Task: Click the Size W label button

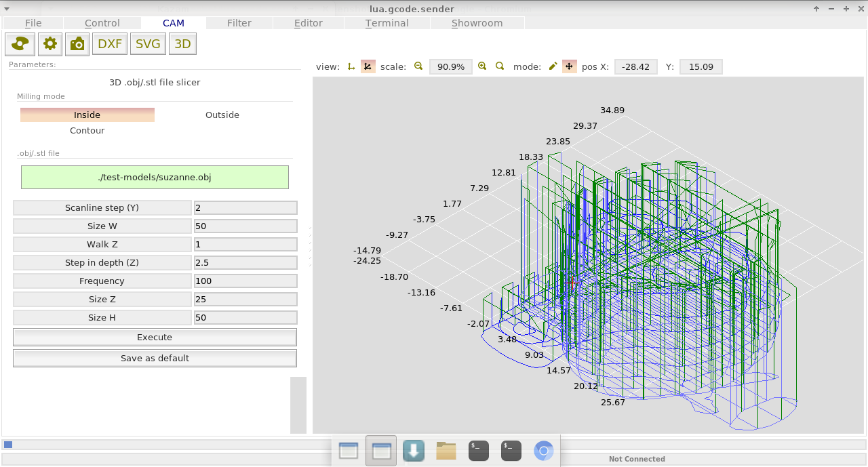Action: 102,226
